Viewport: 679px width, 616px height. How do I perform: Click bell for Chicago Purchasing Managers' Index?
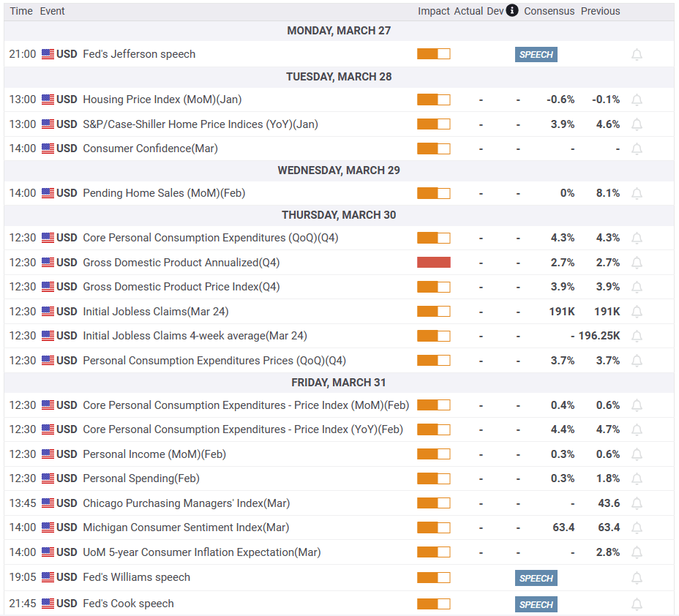point(637,503)
